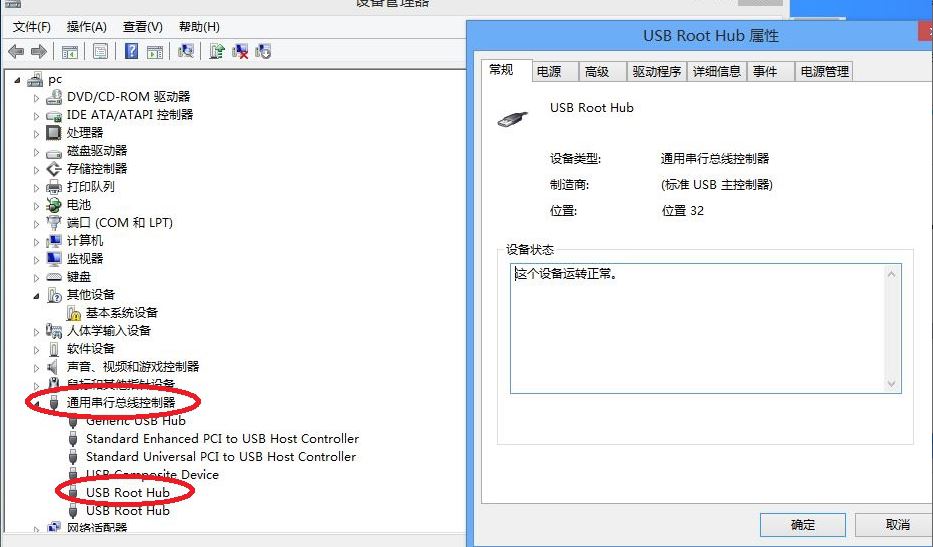Select the USB Composite Device entry
This screenshot has width=933, height=547.
coord(152,475)
